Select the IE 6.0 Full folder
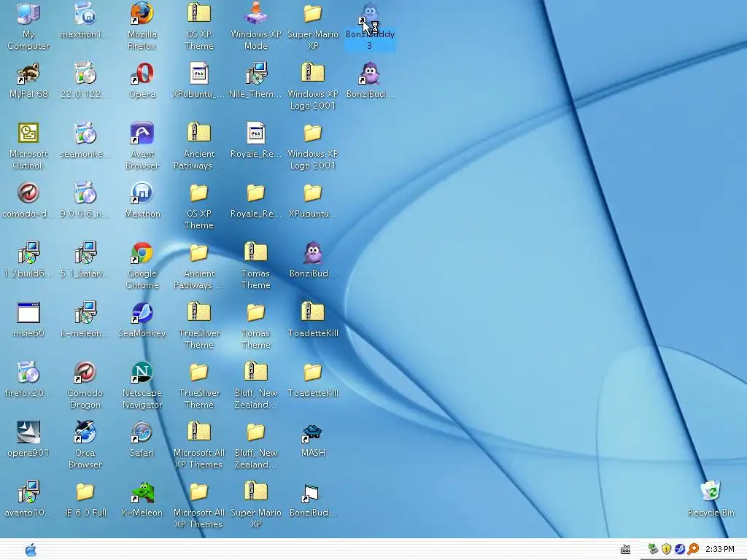Screen dimensions: 747x560 click(x=85, y=491)
